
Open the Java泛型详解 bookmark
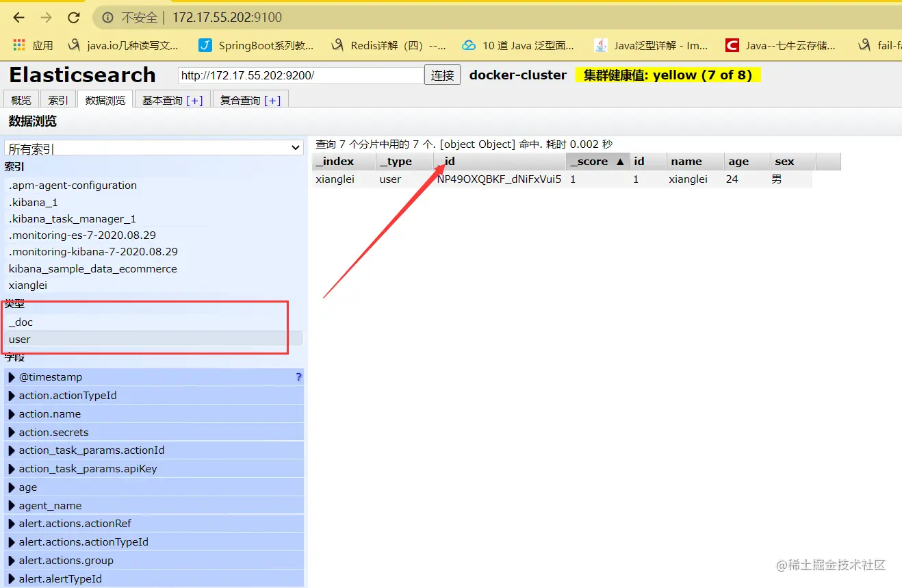pyautogui.click(x=651, y=45)
